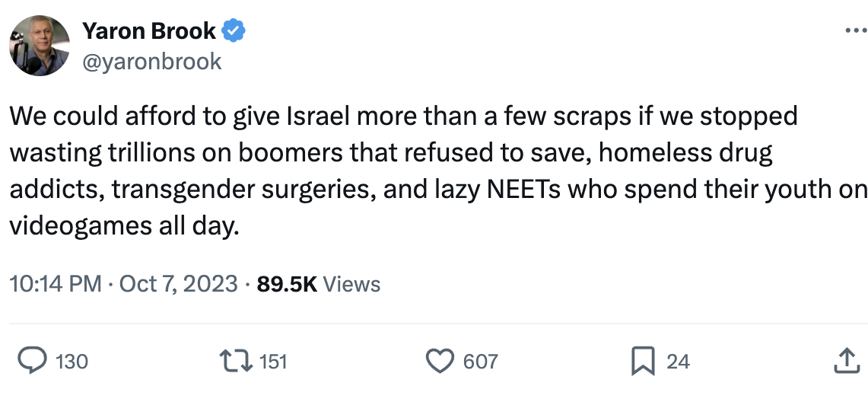Click the "Oct 7, 2023" post date
Image resolution: width=868 pixels, height=399 pixels.
tap(178, 284)
